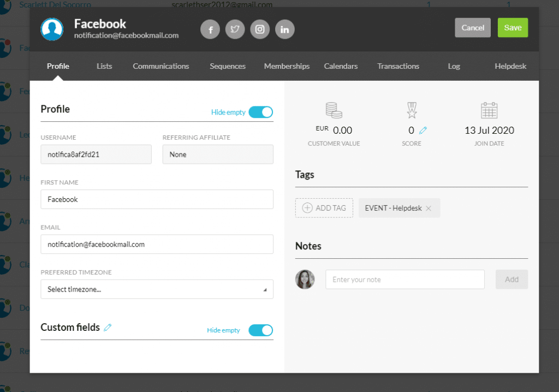View the Log tab

[454, 66]
